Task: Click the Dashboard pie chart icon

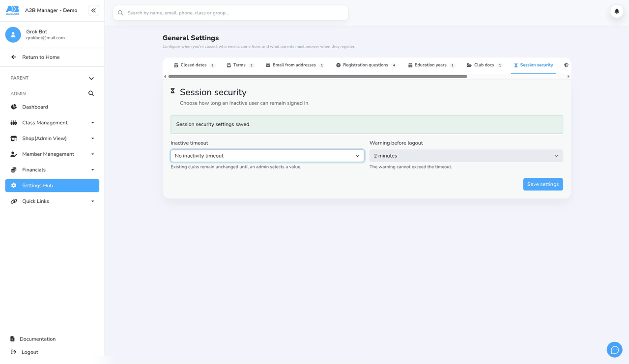Action: pyautogui.click(x=14, y=107)
